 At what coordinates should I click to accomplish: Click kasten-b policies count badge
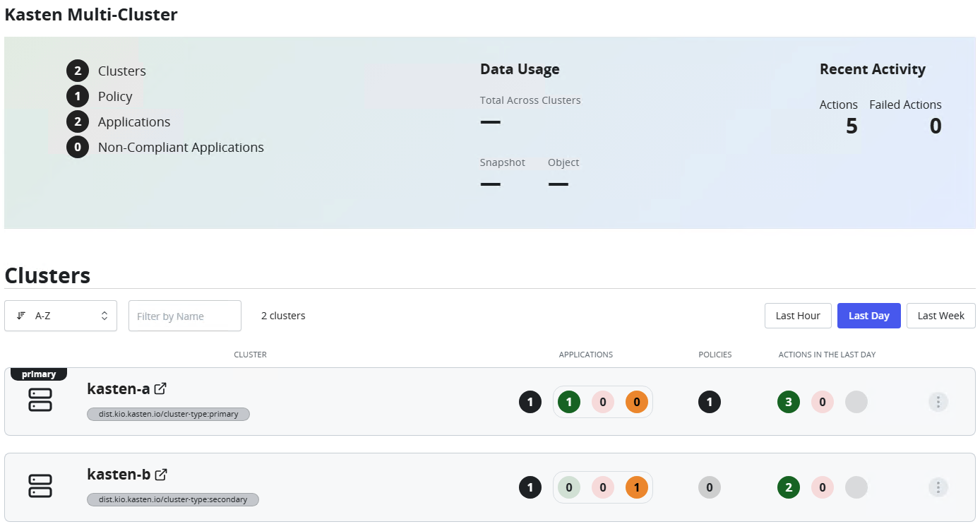709,487
